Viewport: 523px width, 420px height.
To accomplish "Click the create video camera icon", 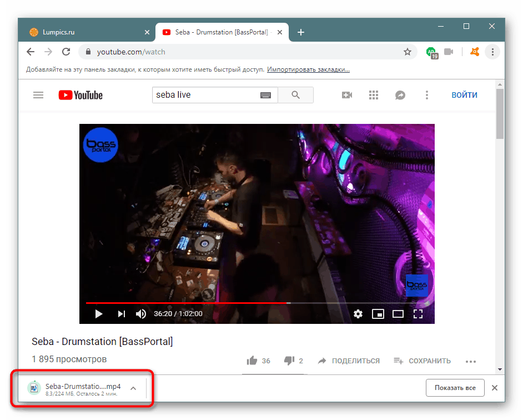I will [347, 95].
